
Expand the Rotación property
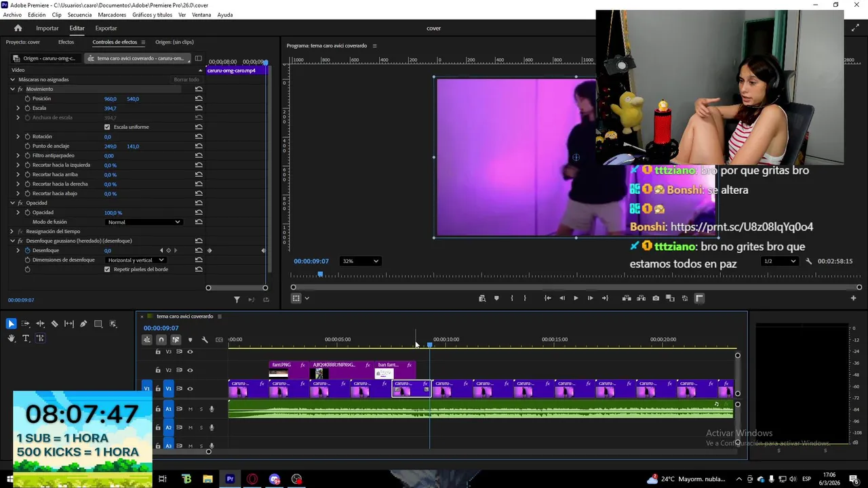[x=18, y=137]
